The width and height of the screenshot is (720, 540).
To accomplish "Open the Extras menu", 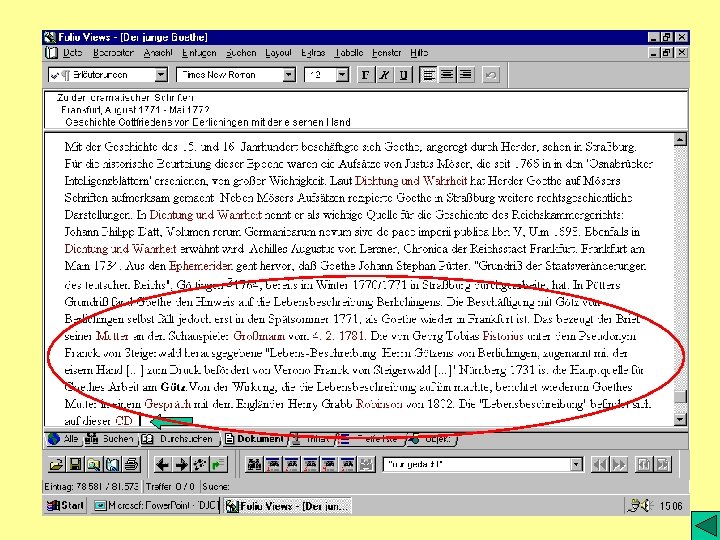I will [313, 53].
